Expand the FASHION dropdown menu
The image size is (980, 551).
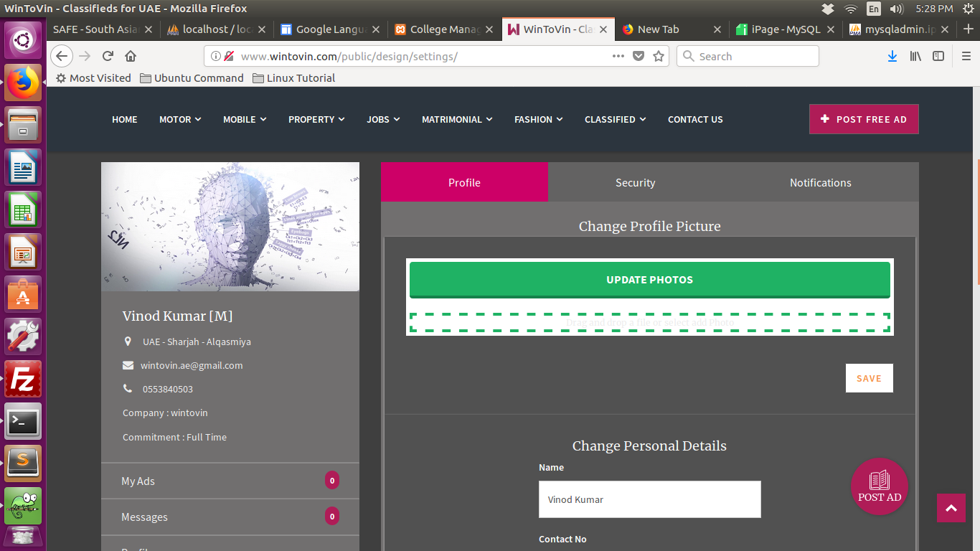point(539,119)
